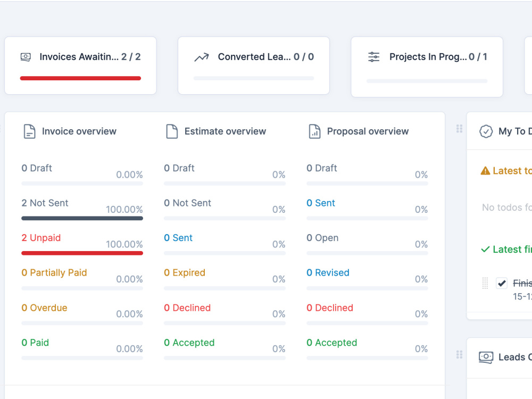Click the Invoices Awaiting Payment cash icon
The height and width of the screenshot is (399, 532).
26,57
